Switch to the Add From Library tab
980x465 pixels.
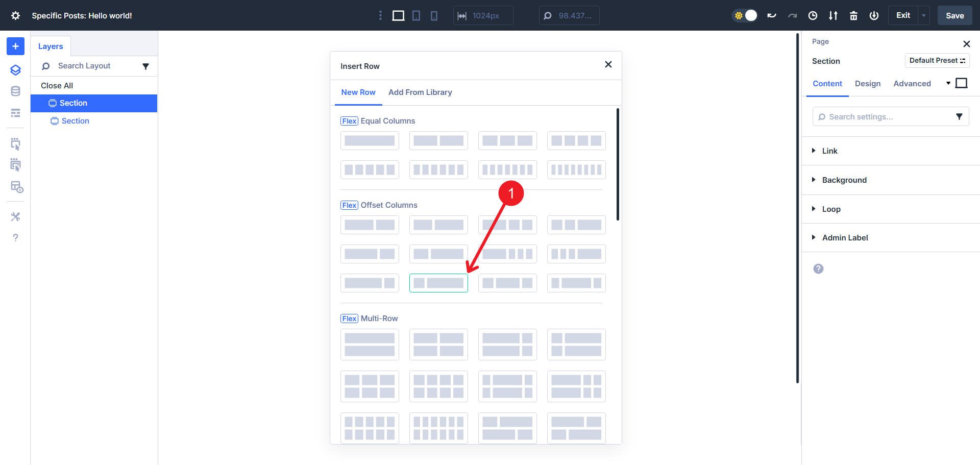(x=420, y=92)
